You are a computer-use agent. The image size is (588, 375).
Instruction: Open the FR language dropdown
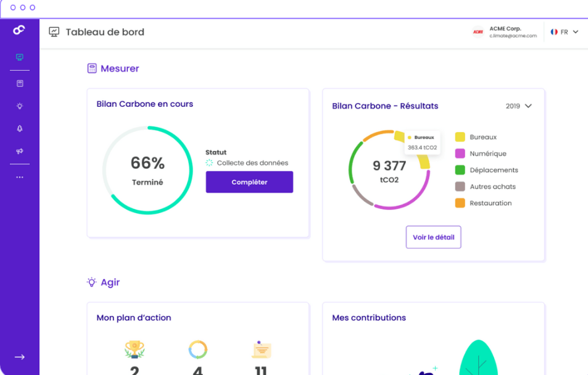coord(565,32)
